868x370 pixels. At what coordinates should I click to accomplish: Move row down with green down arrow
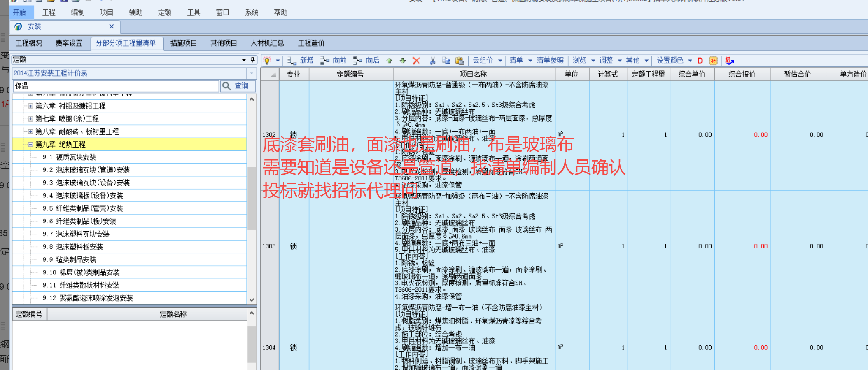pos(403,61)
